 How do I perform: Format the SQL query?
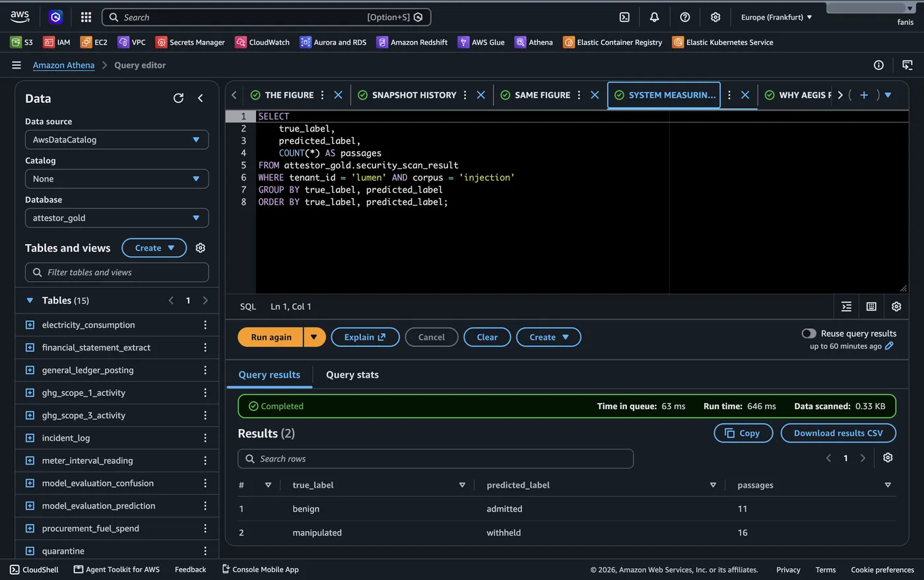[847, 307]
